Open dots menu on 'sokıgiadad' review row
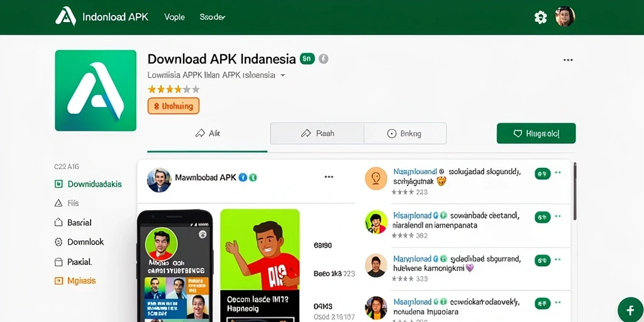 coord(558,174)
